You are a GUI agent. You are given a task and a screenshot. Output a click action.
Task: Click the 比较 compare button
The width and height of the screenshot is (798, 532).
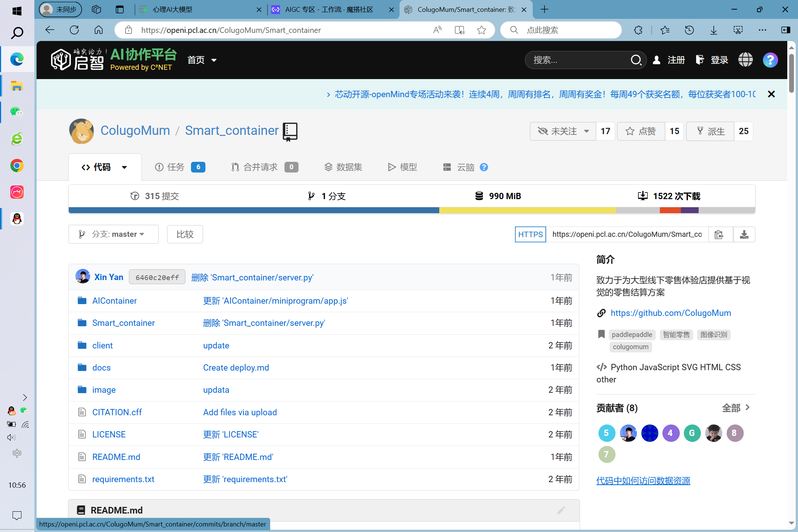(185, 234)
